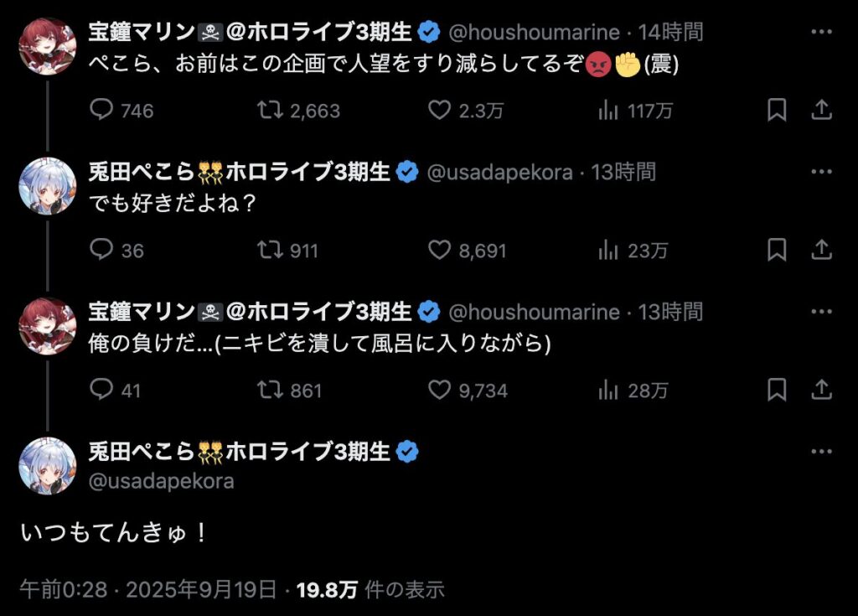Reply to Marine's 14時間 tweet
This screenshot has width=858, height=616.
101,110
